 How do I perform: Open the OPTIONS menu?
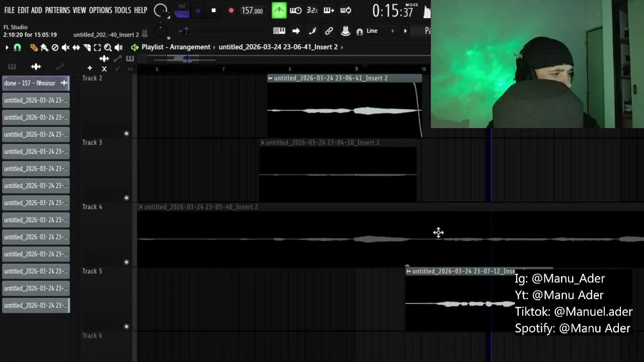100,10
